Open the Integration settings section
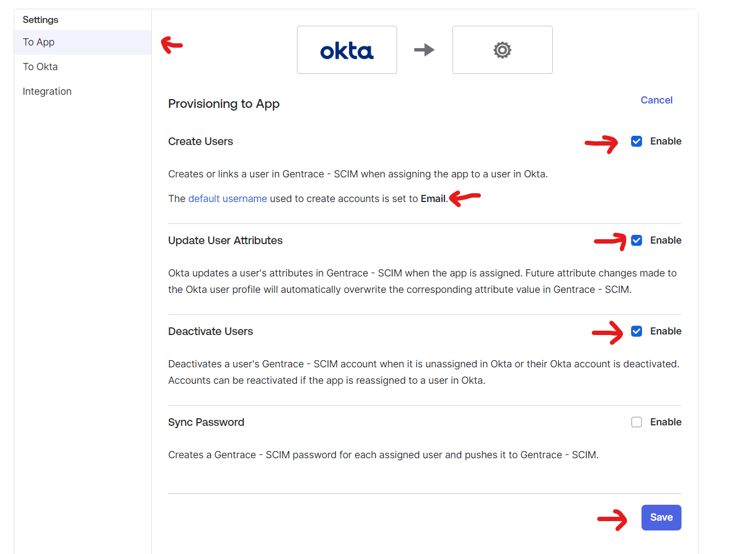Viewport: 756px width, 554px height. tap(47, 91)
